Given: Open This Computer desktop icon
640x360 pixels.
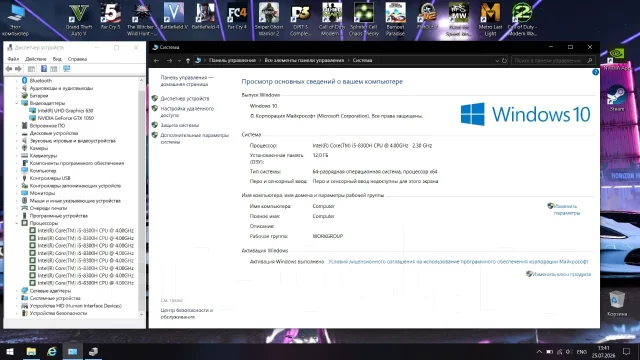Looking at the screenshot, I should (16, 20).
